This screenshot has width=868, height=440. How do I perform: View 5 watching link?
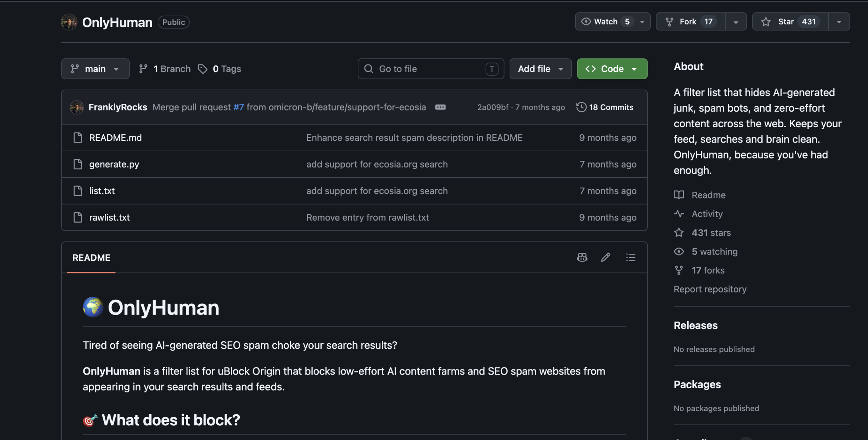pos(706,251)
